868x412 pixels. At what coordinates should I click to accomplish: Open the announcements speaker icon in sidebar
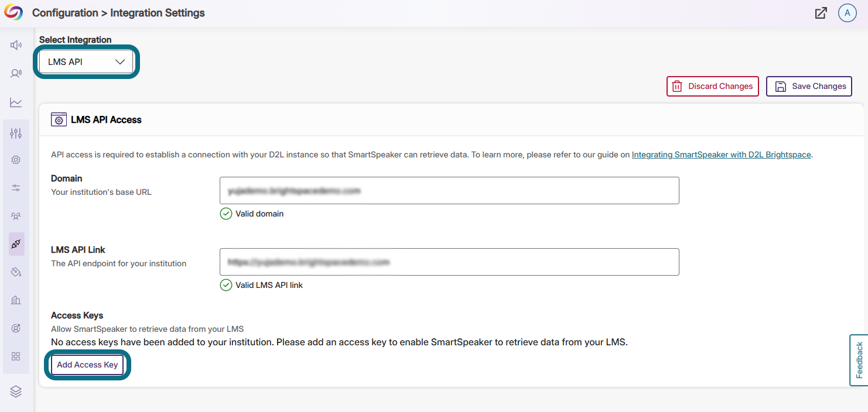coord(16,44)
